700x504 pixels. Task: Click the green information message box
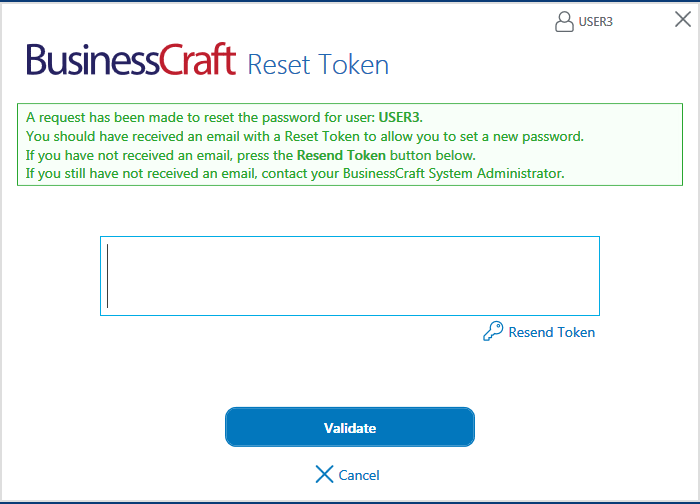tap(350, 145)
